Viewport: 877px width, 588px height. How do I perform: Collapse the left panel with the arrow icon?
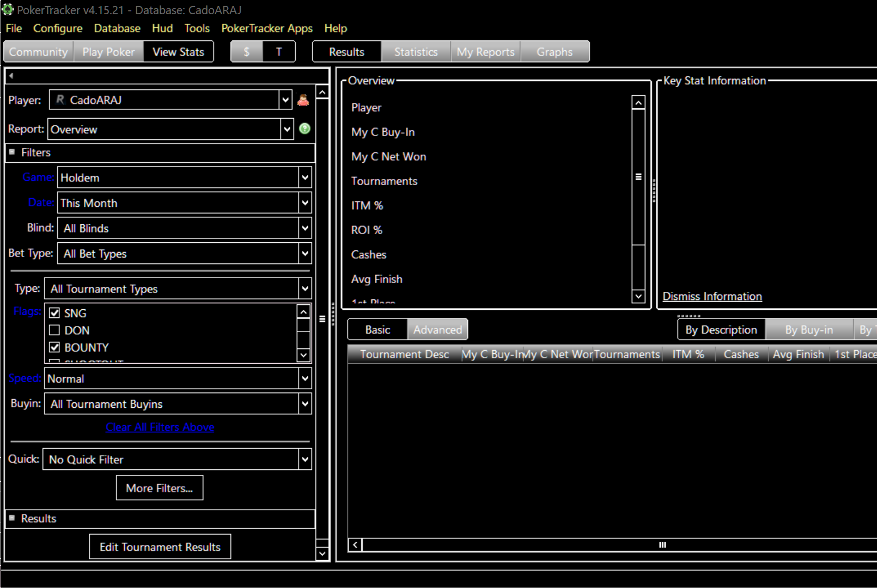(x=11, y=76)
